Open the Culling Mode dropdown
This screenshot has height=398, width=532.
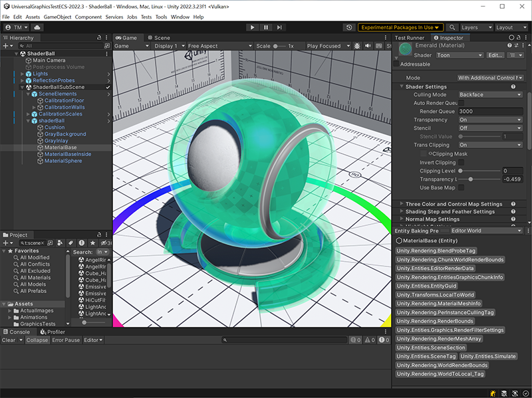[x=491, y=95]
